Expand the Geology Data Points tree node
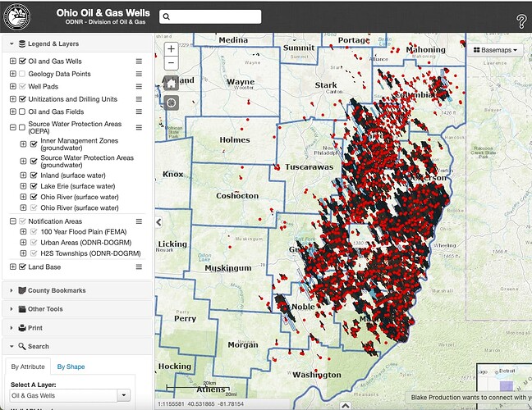The height and width of the screenshot is (410, 532). (x=13, y=74)
